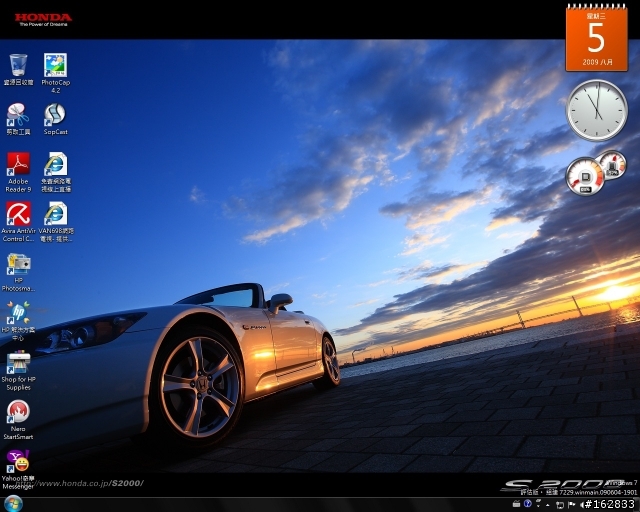Click the large CPU meter gauge gadget
The width and height of the screenshot is (640, 512).
[x=585, y=177]
